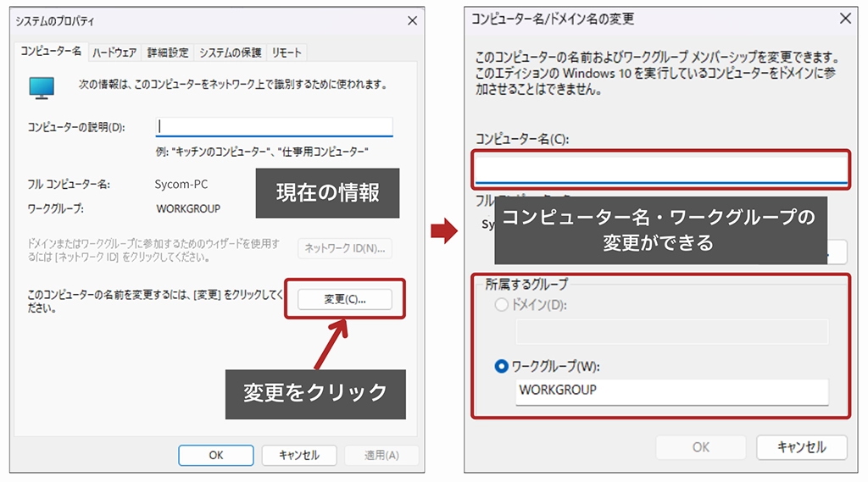Switch to the ハードウェア tab
Image resolution: width=868 pixels, height=482 pixels.
tap(114, 53)
